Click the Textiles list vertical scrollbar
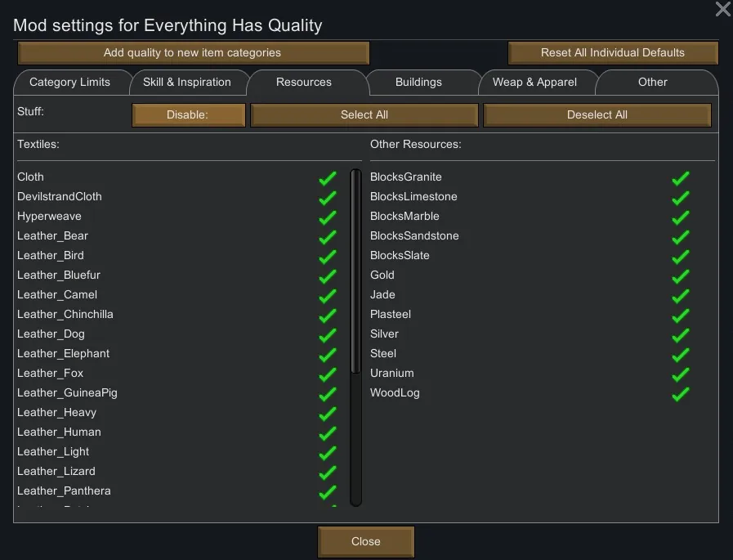Viewport: 733px width, 560px height. 355,270
